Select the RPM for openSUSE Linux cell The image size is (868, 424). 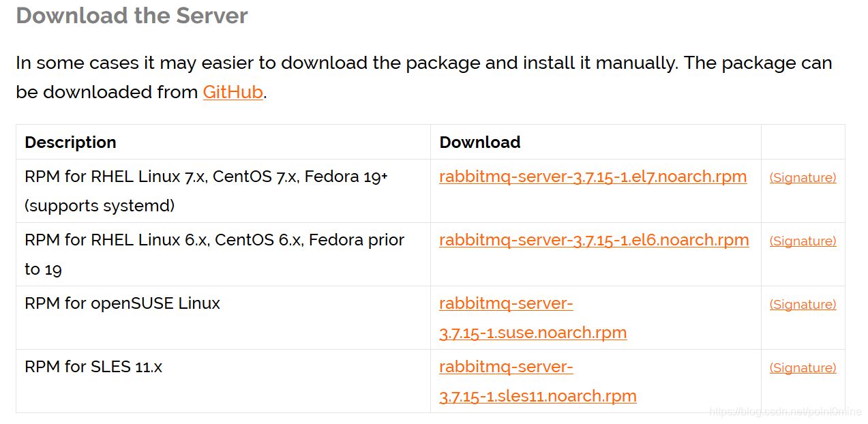click(223, 318)
